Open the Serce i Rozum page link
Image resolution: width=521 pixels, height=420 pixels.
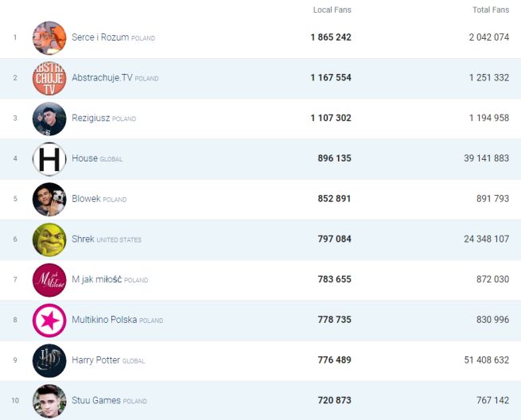tap(100, 38)
